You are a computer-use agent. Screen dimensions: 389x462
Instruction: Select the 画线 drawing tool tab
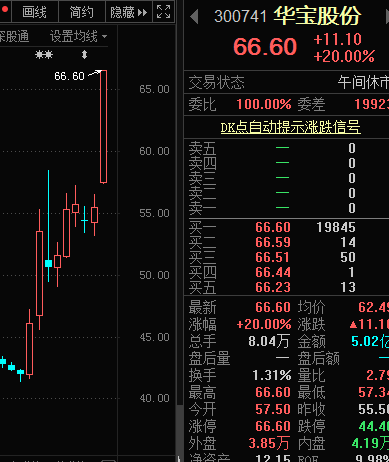(x=35, y=12)
